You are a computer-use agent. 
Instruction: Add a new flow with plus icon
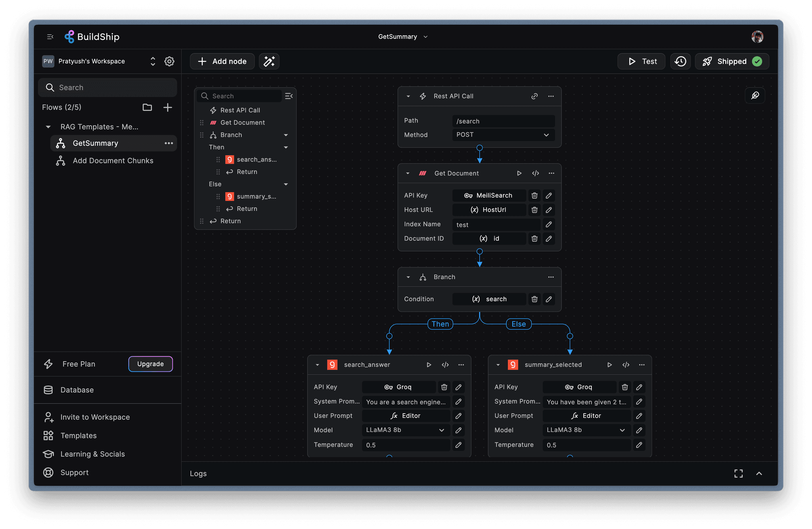point(168,107)
